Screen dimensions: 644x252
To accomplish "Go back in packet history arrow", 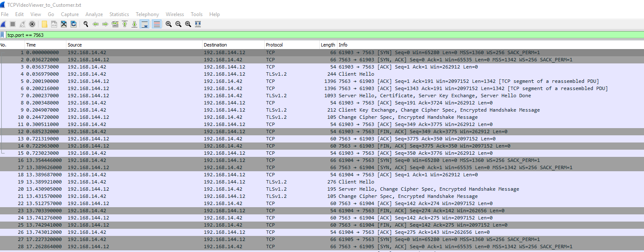I will pyautogui.click(x=96, y=24).
